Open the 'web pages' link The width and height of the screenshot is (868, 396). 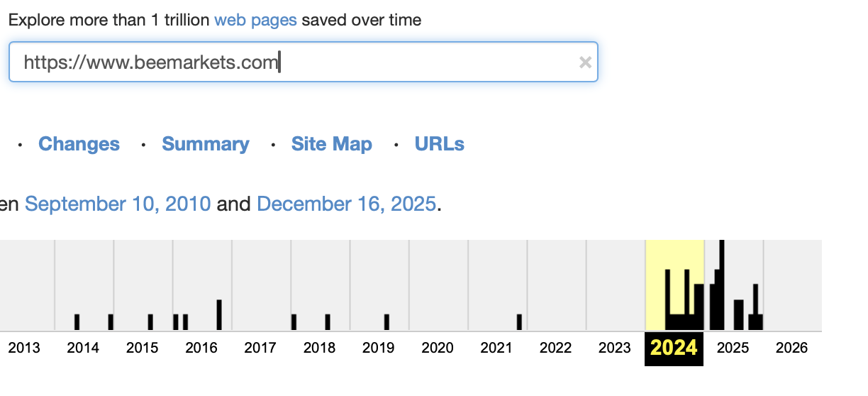coord(255,20)
